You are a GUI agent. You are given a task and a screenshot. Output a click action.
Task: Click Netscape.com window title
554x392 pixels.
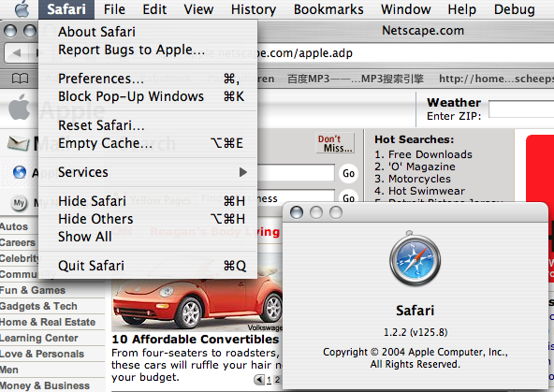click(423, 30)
